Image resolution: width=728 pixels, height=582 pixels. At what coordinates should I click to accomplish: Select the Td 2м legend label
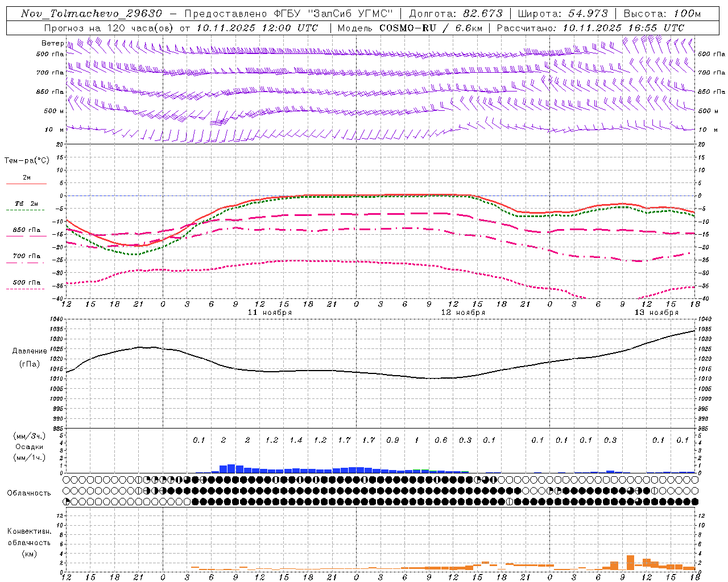pyautogui.click(x=27, y=203)
